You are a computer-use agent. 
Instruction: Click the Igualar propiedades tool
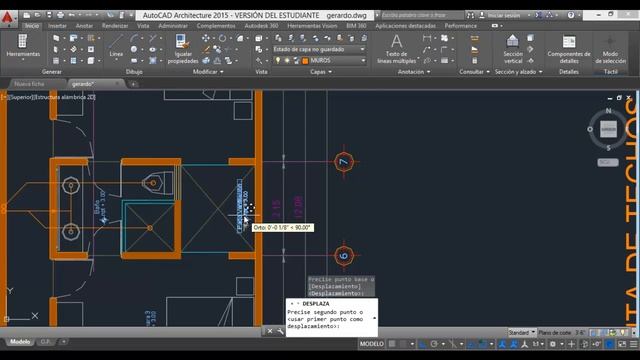(x=182, y=49)
